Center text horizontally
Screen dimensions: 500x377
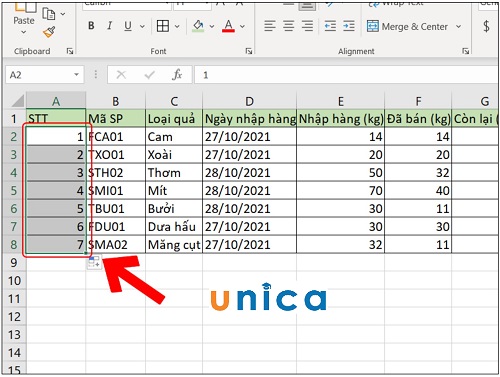(x=289, y=26)
